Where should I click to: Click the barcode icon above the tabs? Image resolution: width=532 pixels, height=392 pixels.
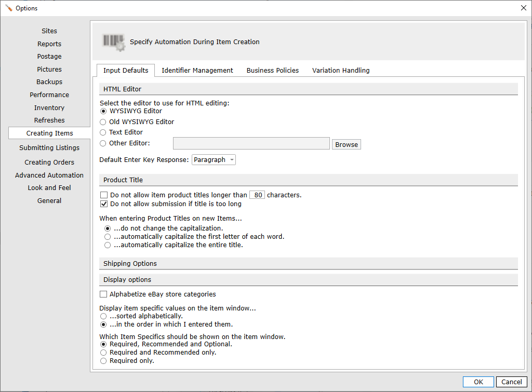click(x=113, y=42)
